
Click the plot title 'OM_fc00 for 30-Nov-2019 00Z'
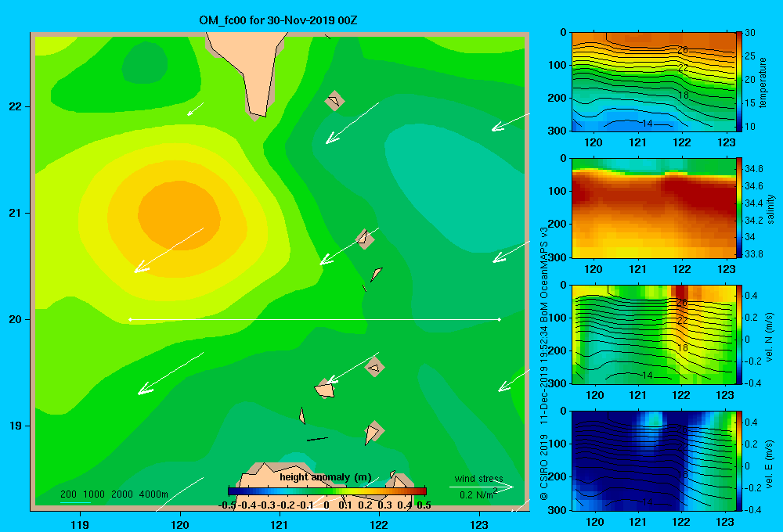[278, 20]
